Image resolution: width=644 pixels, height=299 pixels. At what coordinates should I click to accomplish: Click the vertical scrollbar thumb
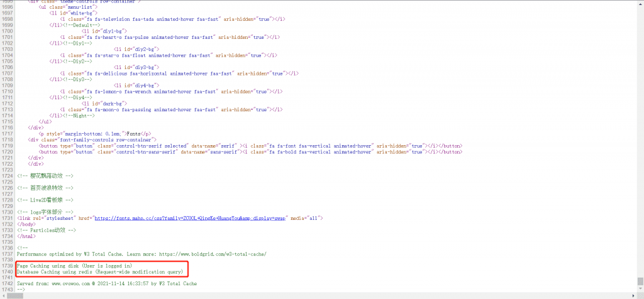(640, 281)
